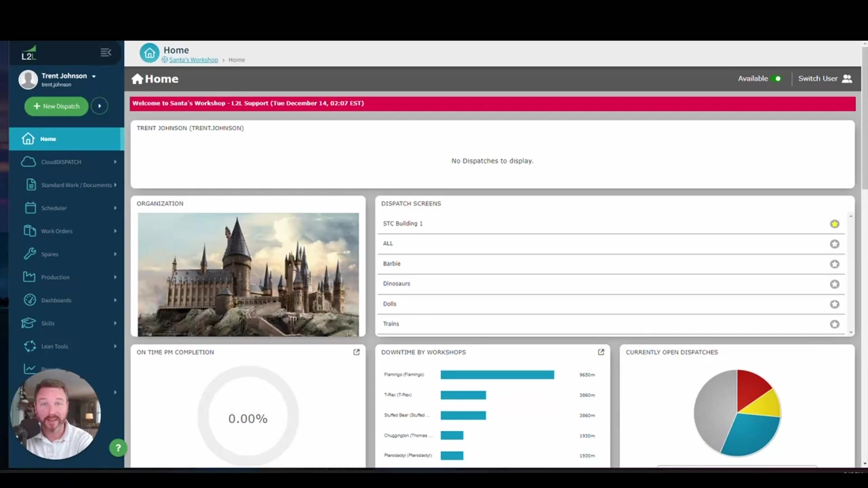Screen dimensions: 868x488
Task: Click the welcome Santa's Workshop banner
Action: click(492, 104)
